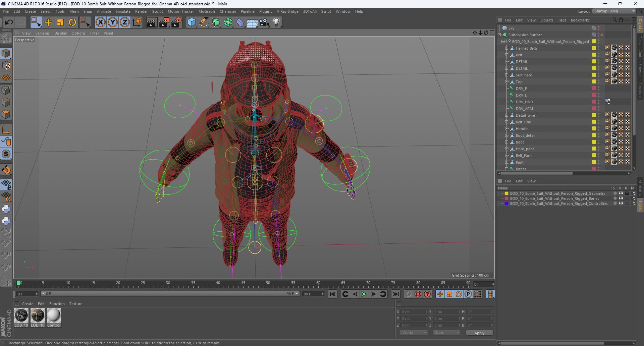The image size is (644, 346).
Task: Click DRV_R red layer swatch
Action: [x=594, y=89]
